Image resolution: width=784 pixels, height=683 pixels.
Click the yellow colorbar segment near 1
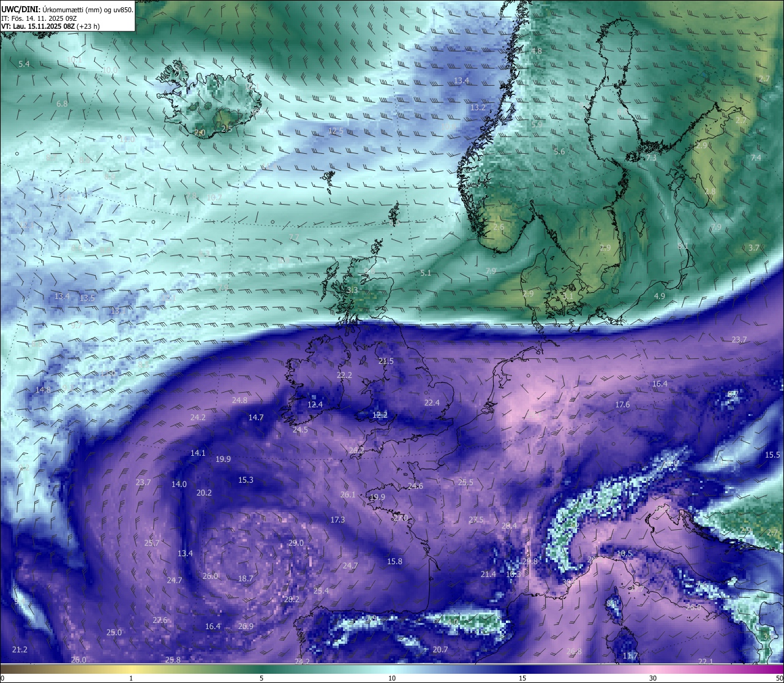131,668
